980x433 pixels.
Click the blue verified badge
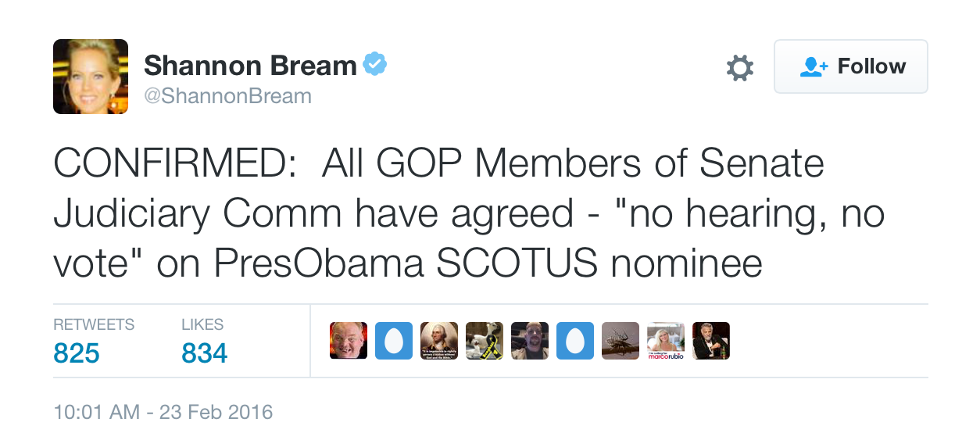(x=375, y=65)
